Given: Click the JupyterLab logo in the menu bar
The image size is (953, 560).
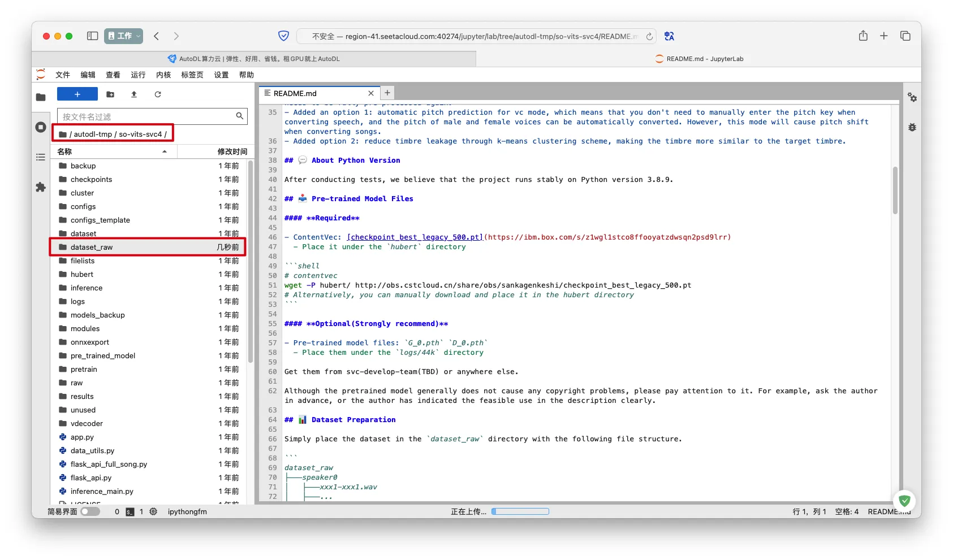Looking at the screenshot, I should 41,75.
